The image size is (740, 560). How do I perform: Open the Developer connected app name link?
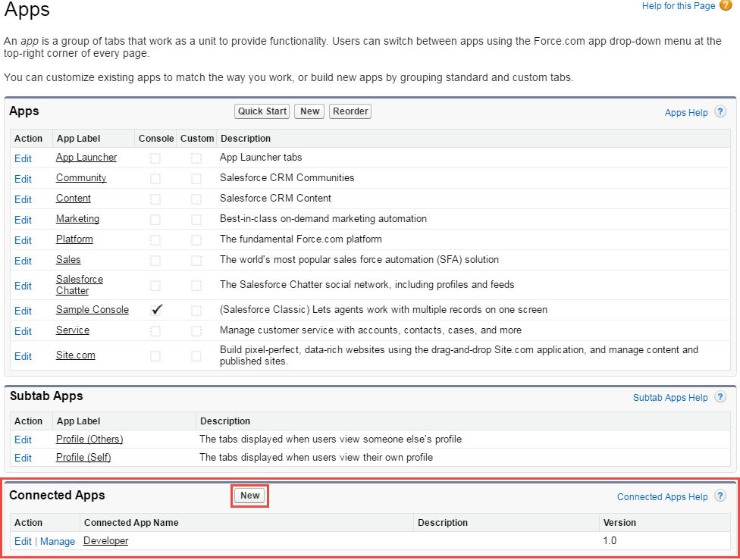pyautogui.click(x=105, y=541)
